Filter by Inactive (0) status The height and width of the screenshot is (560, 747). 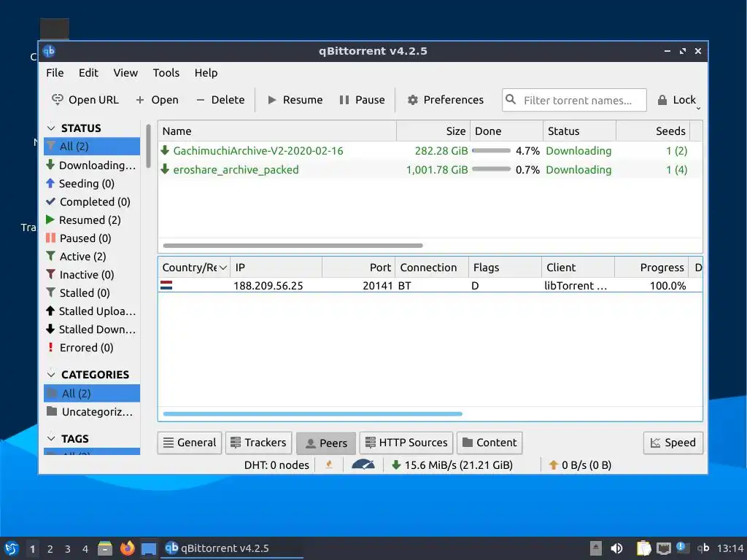click(x=92, y=275)
